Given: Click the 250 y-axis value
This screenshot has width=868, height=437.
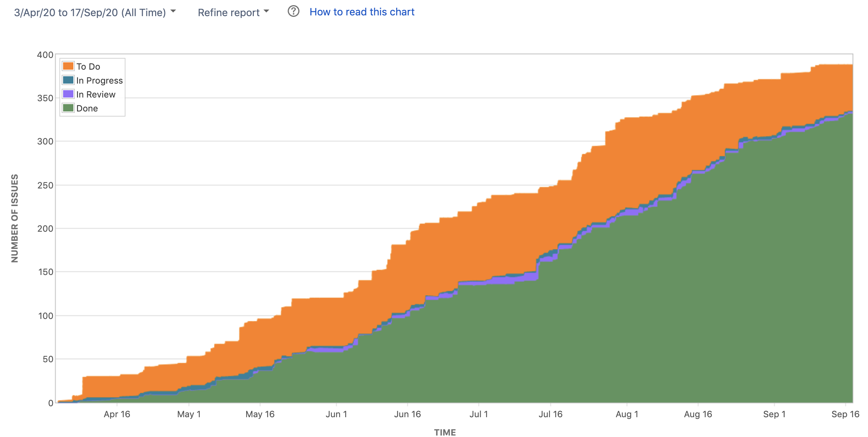Looking at the screenshot, I should point(45,186).
